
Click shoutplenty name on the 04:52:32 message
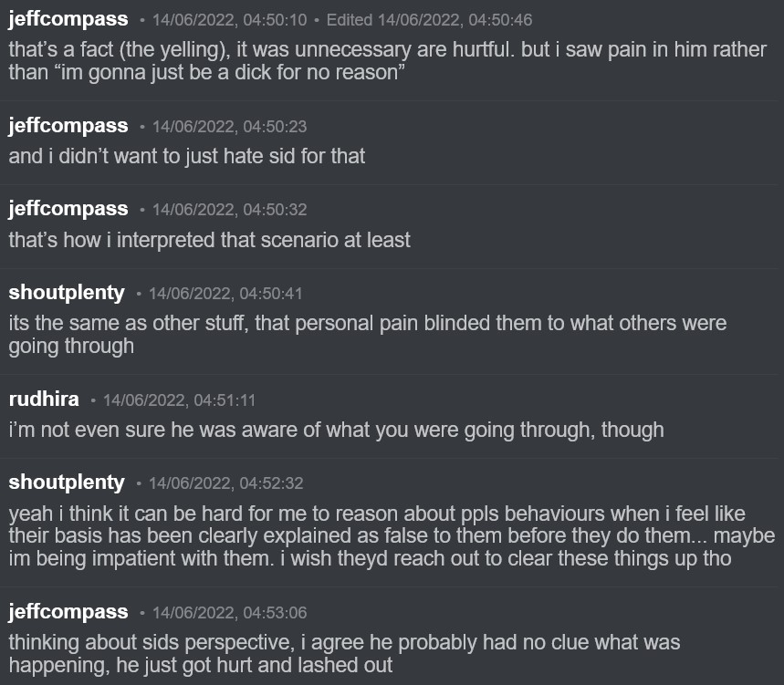click(67, 482)
